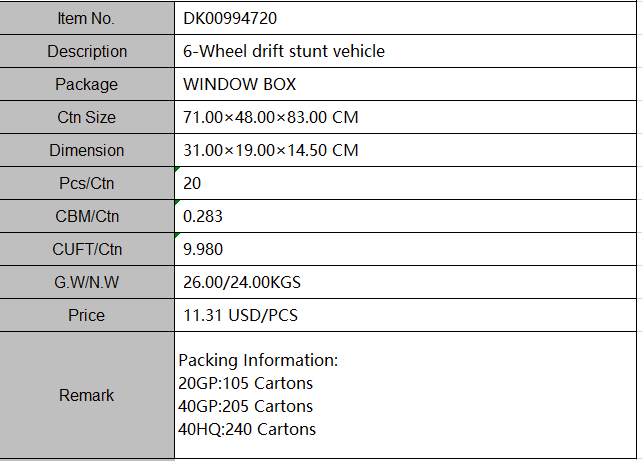
Task: Click the G.W/N.W label cell
Action: tap(87, 282)
